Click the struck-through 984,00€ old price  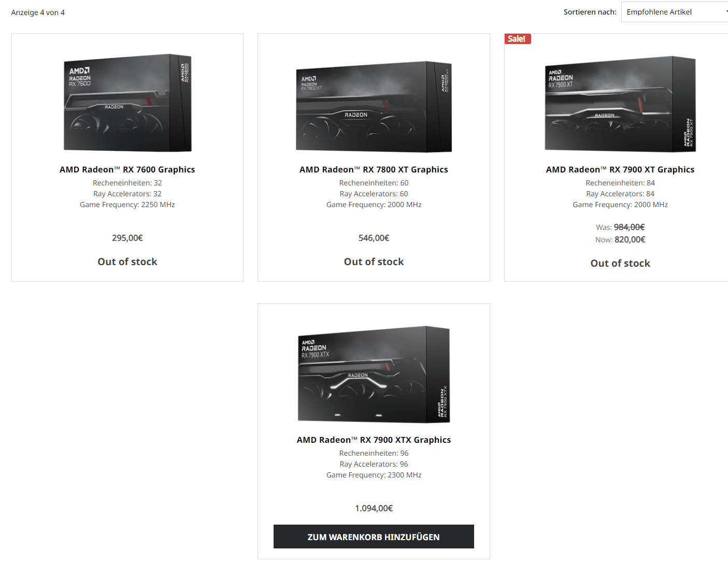click(630, 227)
